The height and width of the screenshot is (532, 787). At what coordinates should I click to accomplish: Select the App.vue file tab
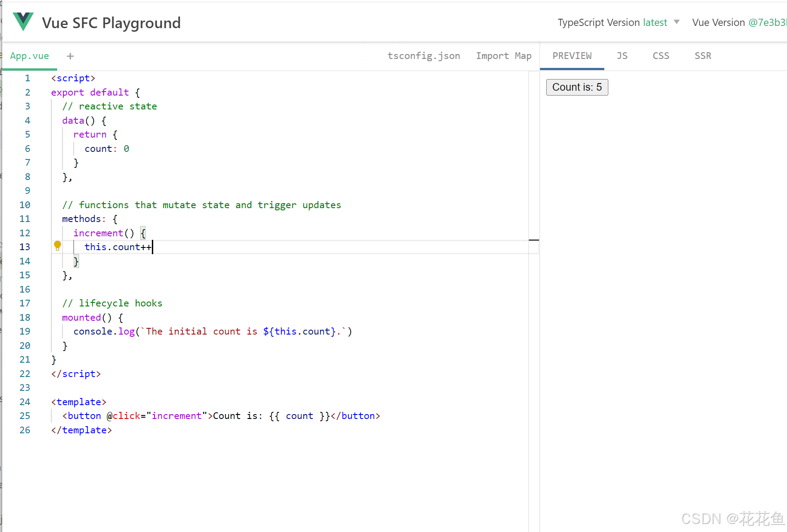pos(29,56)
